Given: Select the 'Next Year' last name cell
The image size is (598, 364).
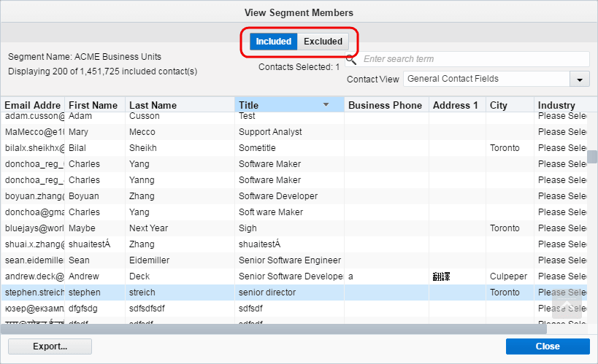Looking at the screenshot, I should pos(180,228).
